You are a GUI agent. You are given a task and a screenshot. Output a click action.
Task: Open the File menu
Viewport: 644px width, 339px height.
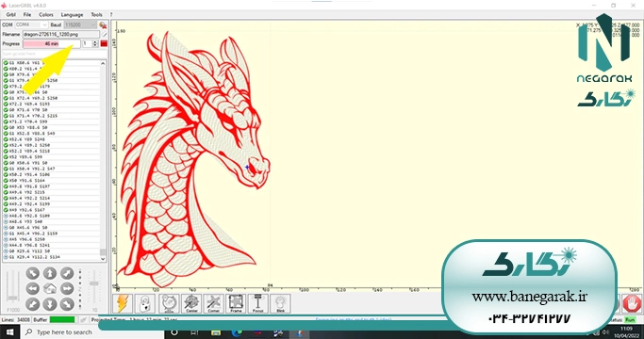click(x=27, y=14)
